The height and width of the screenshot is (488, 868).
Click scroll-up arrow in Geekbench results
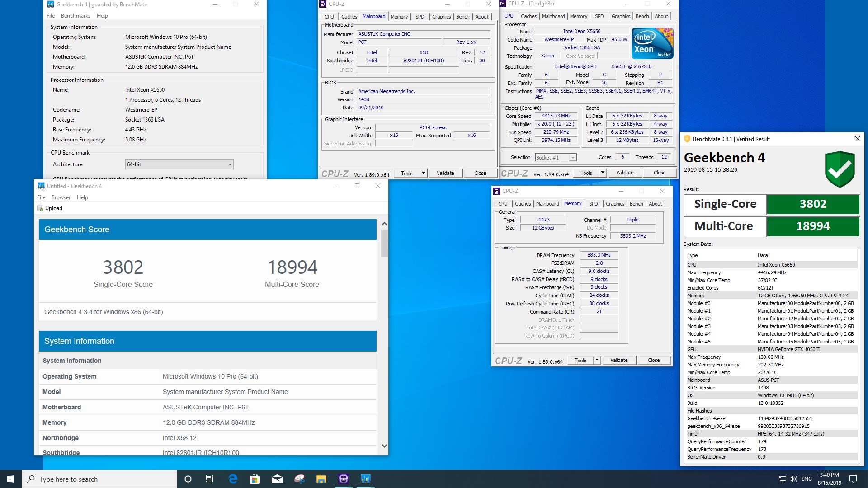[384, 224]
